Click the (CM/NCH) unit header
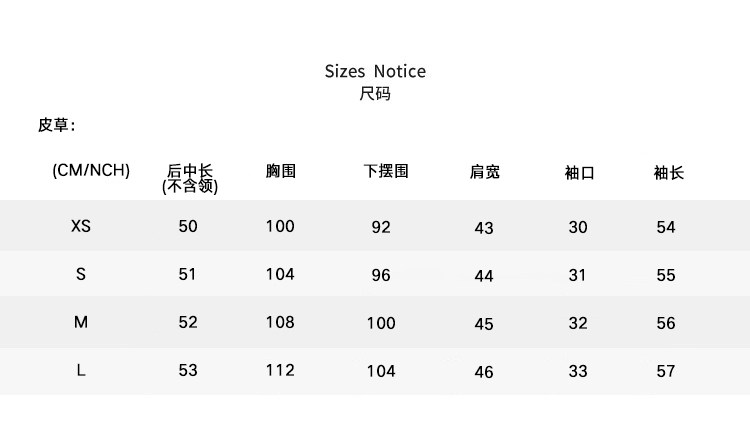The height and width of the screenshot is (439, 750). (x=91, y=170)
